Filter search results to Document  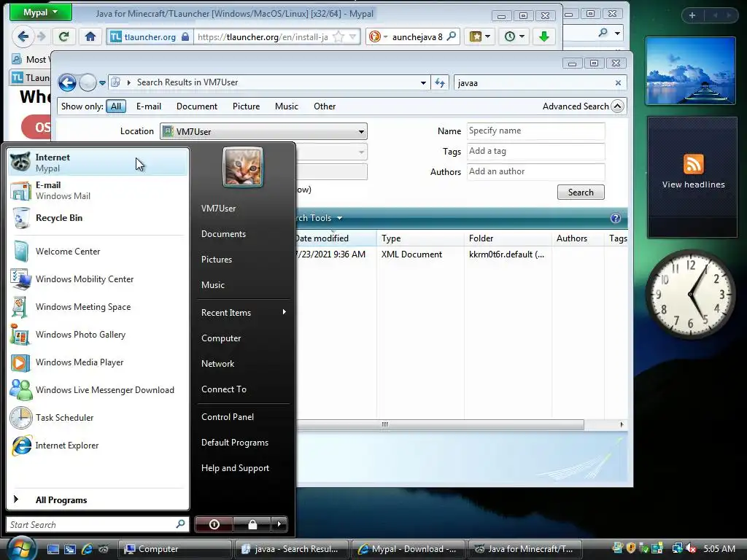[x=197, y=106]
